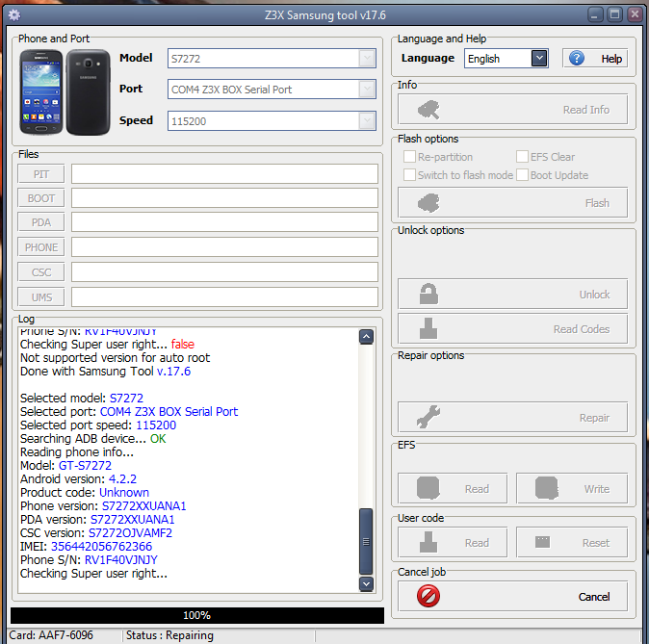Viewport: 649px width, 644px height.
Task: Click the red 'false' log text
Action: click(183, 344)
